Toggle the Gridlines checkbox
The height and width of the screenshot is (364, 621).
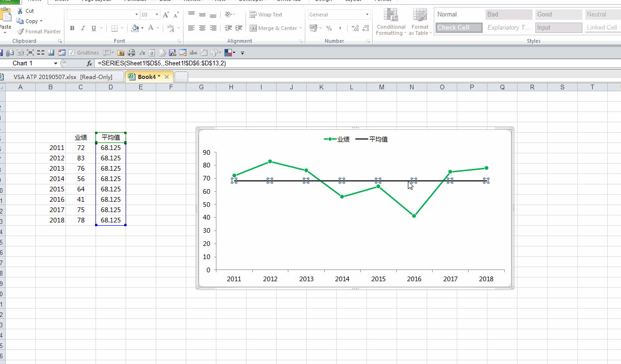tap(72, 53)
